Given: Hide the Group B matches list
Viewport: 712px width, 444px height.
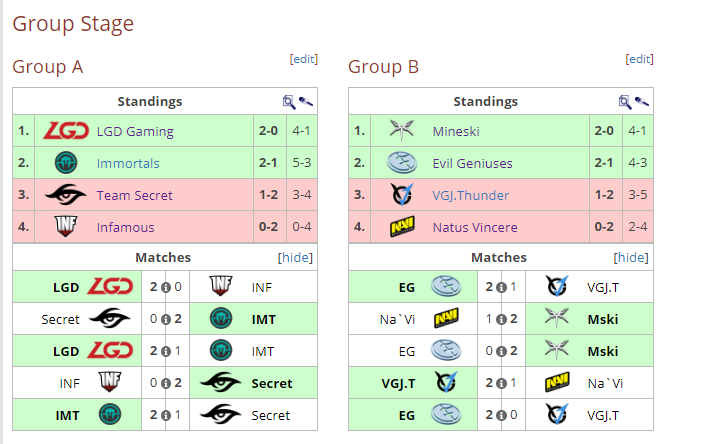Looking at the screenshot, I should (631, 257).
